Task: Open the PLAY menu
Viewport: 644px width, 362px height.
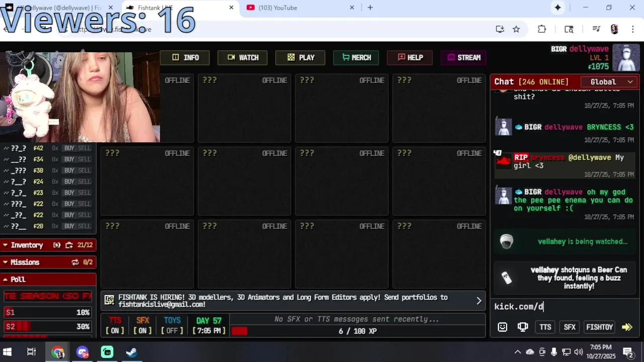Action: (x=300, y=58)
